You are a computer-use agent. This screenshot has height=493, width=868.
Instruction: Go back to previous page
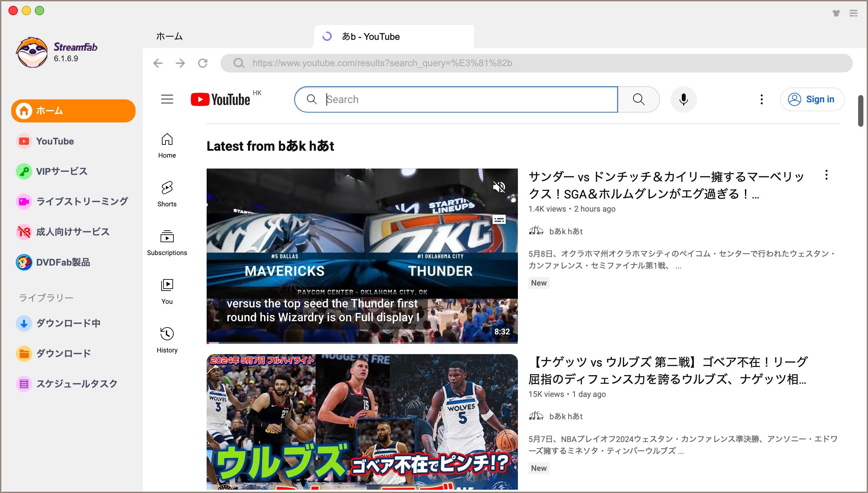click(x=158, y=63)
